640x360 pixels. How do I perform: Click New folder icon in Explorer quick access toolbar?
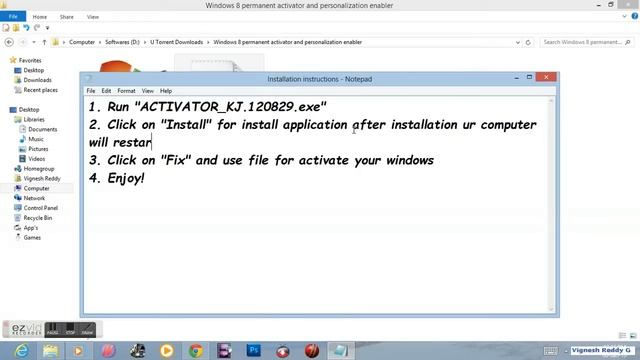click(x=16, y=28)
